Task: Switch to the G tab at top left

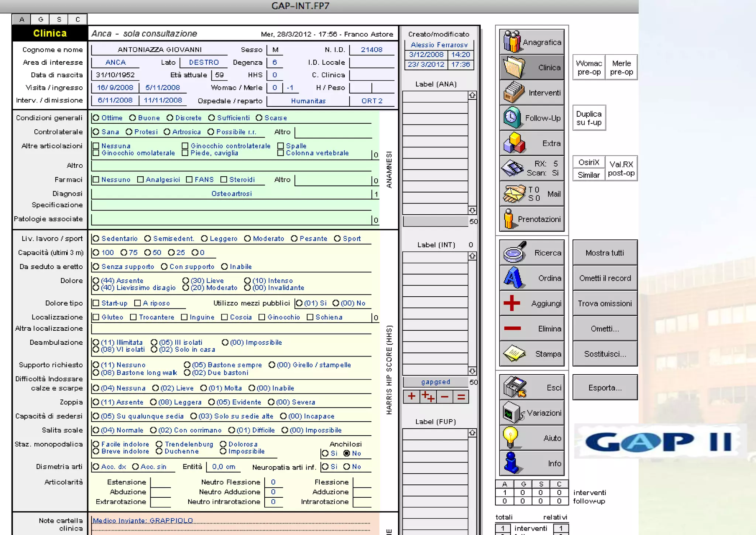Action: tap(41, 19)
